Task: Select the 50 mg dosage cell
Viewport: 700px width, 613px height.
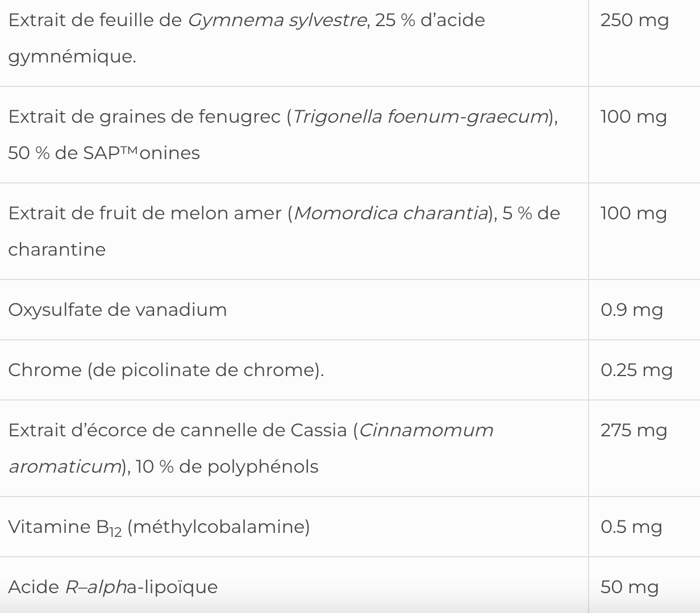Action: pos(630,587)
